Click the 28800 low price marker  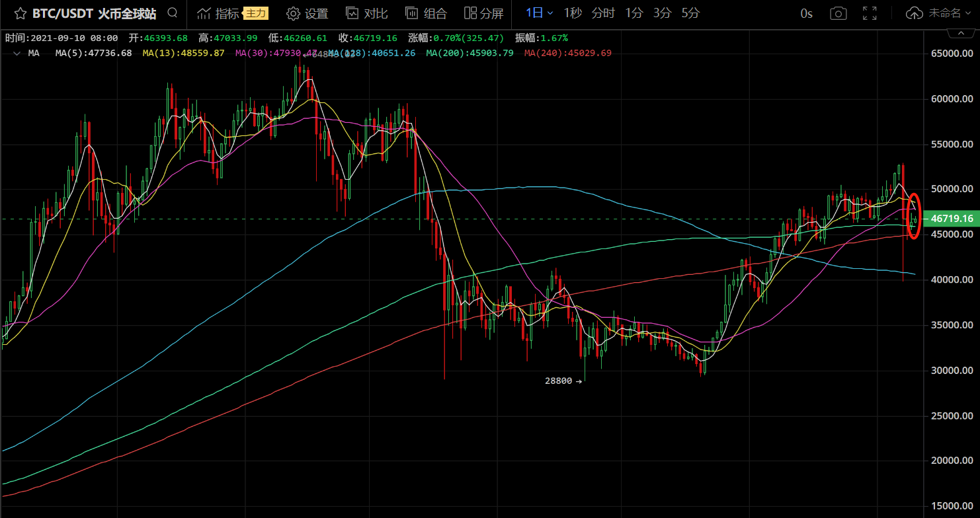point(563,381)
